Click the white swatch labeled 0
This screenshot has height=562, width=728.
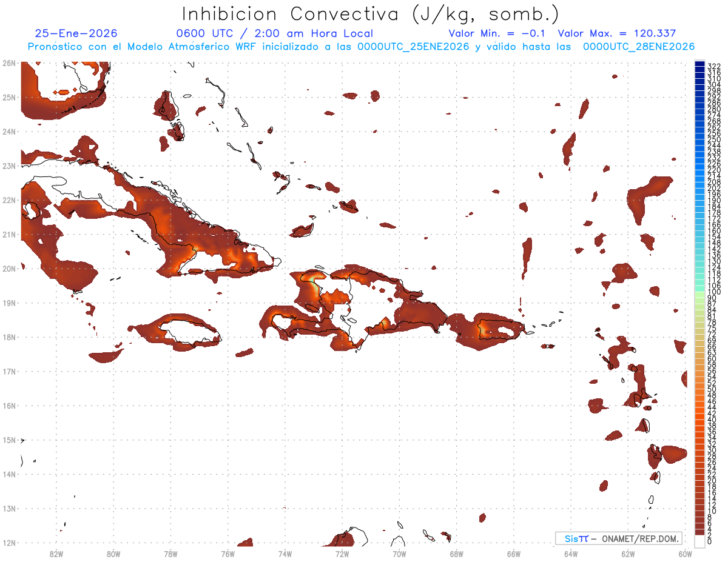pyautogui.click(x=700, y=541)
